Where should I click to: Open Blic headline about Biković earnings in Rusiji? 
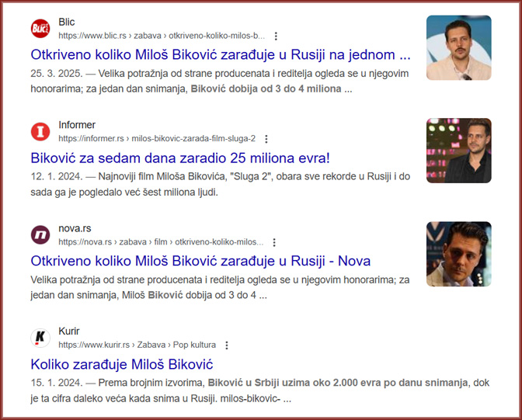(221, 54)
